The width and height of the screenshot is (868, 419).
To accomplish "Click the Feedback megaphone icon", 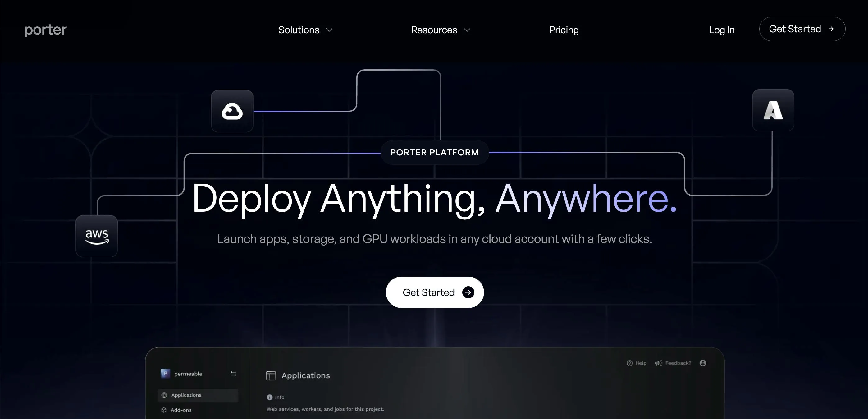I will [x=658, y=363].
